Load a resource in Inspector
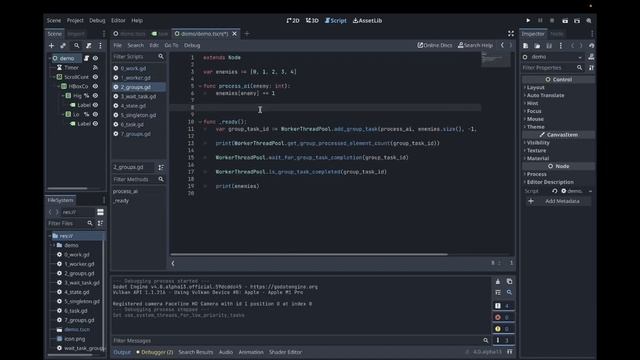This screenshot has height=360, width=640. pos(537,46)
